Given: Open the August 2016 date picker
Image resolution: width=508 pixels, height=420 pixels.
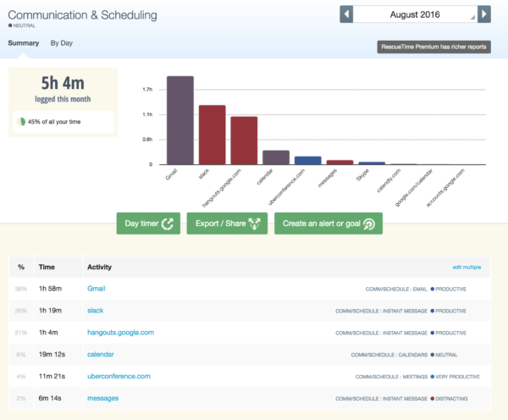Looking at the screenshot, I should (x=415, y=14).
